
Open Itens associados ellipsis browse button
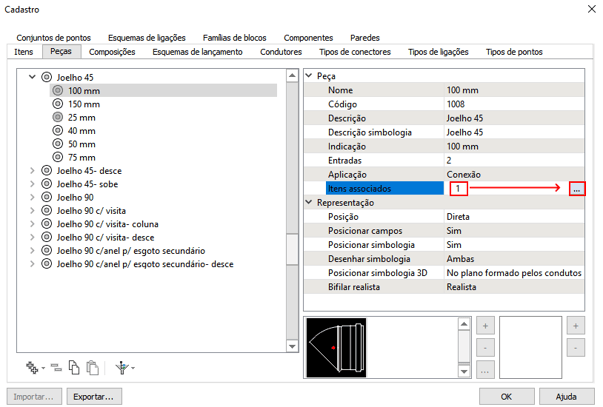578,188
